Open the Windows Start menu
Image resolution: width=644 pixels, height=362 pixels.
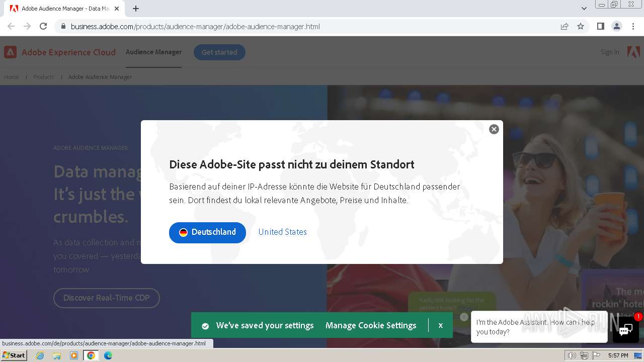tap(14, 355)
